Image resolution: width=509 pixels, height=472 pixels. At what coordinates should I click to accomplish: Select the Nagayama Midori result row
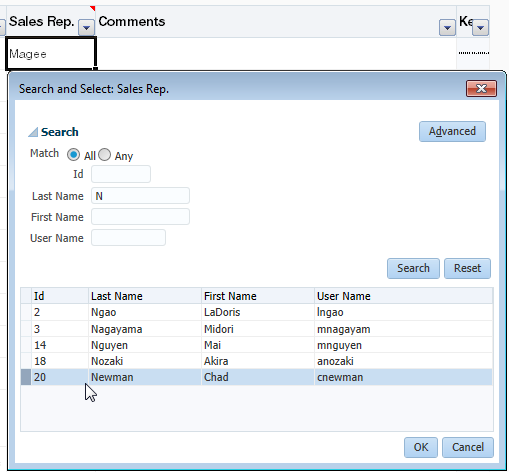257,329
